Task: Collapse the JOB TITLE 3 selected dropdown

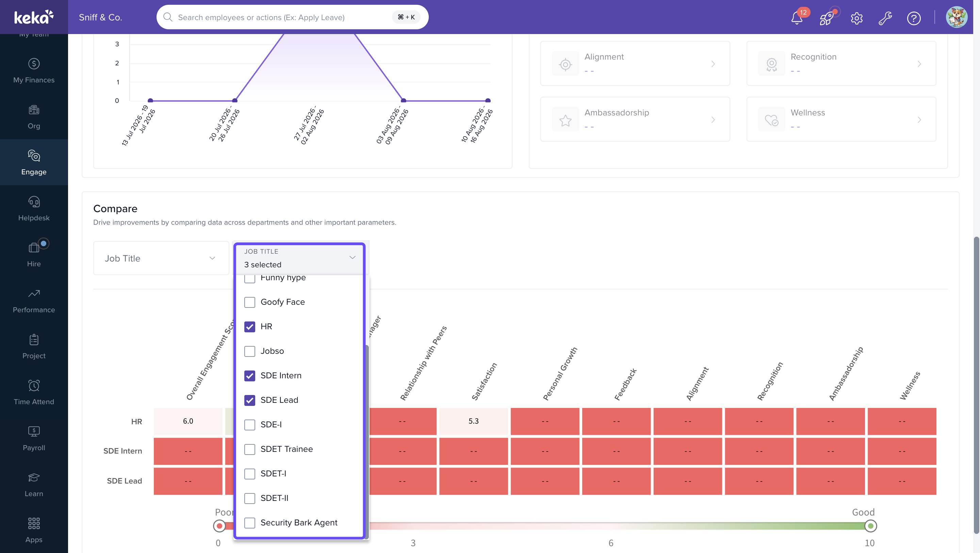Action: point(299,258)
